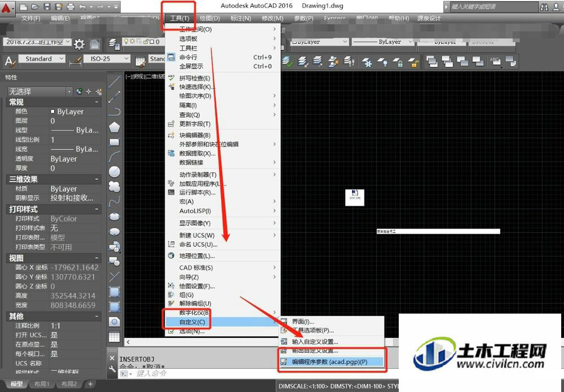Screen dimensions: 564x392
Task: Click the Layer Freeze snowflake icon
Action: (367, 63)
